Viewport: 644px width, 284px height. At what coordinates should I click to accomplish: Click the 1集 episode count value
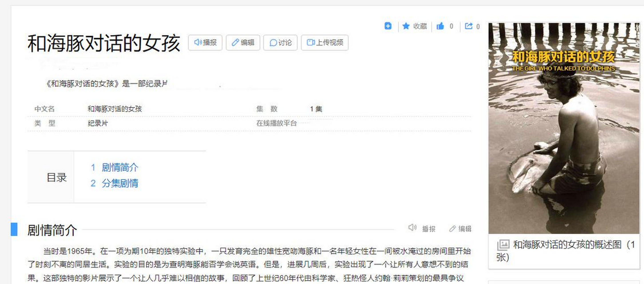click(315, 109)
